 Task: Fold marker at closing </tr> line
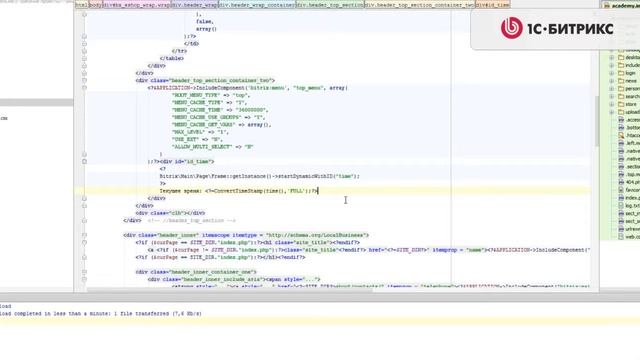84,51
